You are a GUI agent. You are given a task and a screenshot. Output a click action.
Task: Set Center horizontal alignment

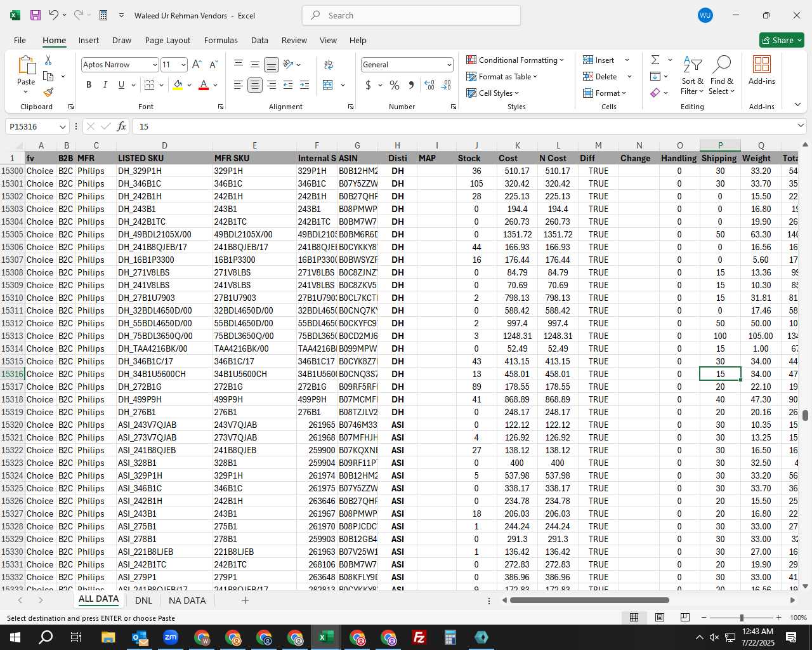(x=255, y=85)
